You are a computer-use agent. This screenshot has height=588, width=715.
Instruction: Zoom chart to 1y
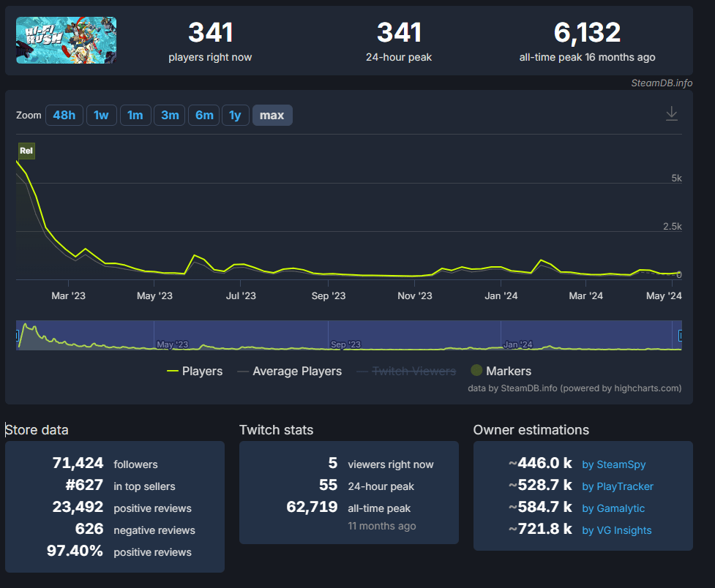coord(235,116)
